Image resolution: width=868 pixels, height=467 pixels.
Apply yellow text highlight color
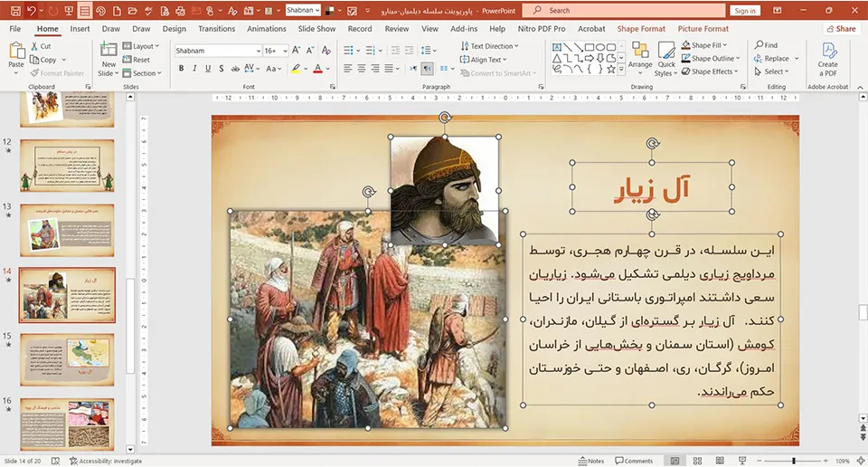click(x=297, y=69)
